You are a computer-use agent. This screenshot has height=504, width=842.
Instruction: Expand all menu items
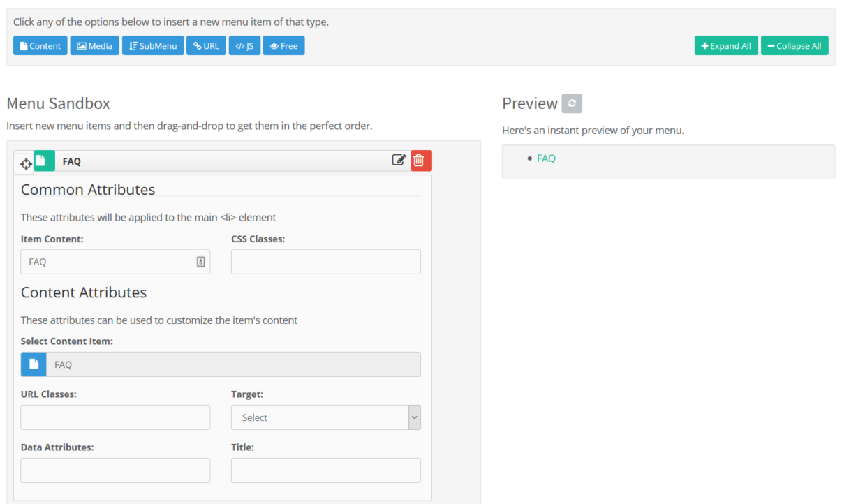point(726,46)
